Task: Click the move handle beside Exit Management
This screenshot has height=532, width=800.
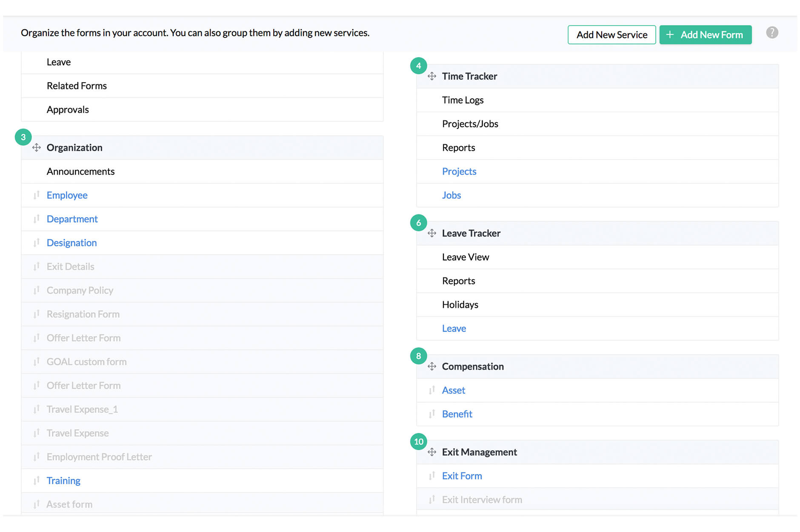Action: pyautogui.click(x=432, y=452)
